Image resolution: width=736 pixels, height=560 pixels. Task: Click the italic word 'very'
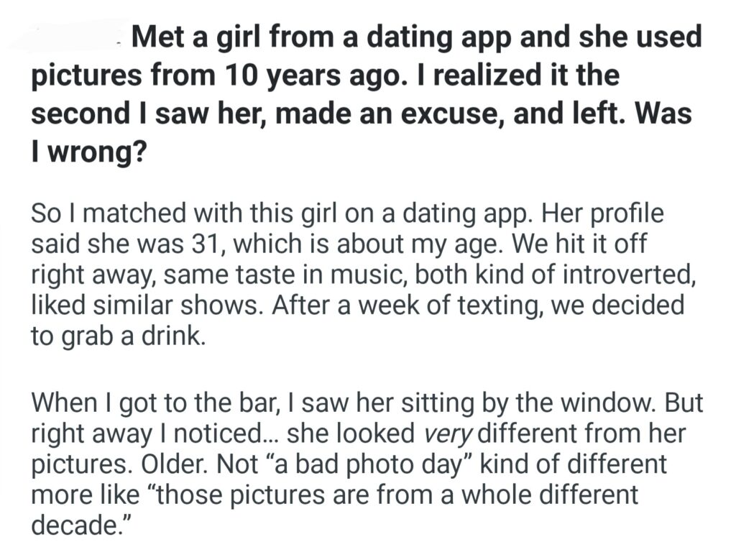pyautogui.click(x=449, y=433)
